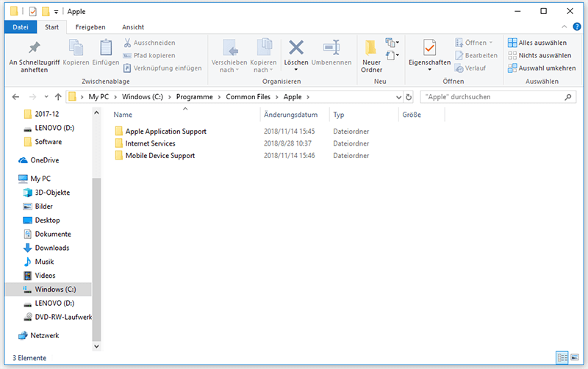Click Nichts auswählen command
This screenshot has height=369, width=588.
pyautogui.click(x=539, y=56)
